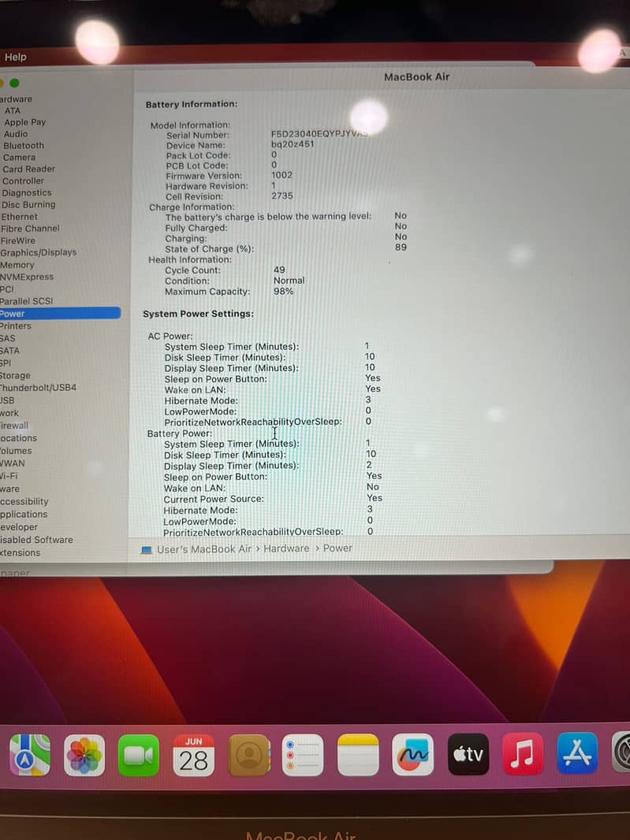Select NVMExpress sidebar entry

pyautogui.click(x=27, y=277)
